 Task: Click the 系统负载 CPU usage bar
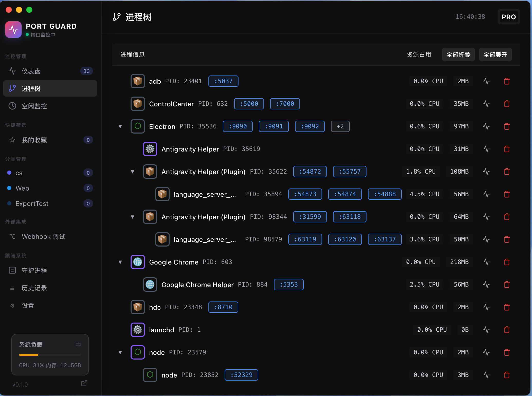pyautogui.click(x=50, y=355)
